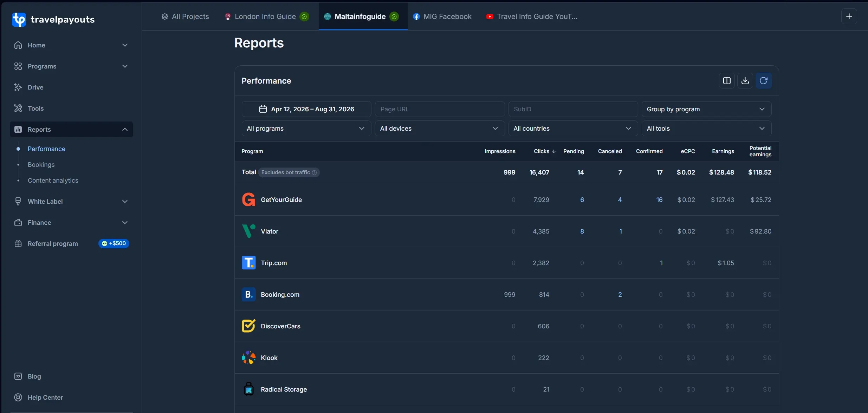The width and height of the screenshot is (868, 413).
Task: Click the DiscoverCars logo icon
Action: (248, 326)
